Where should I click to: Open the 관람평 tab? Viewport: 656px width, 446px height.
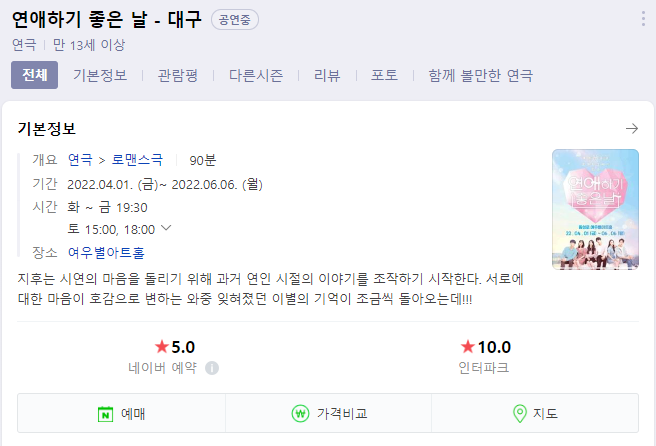(177, 75)
